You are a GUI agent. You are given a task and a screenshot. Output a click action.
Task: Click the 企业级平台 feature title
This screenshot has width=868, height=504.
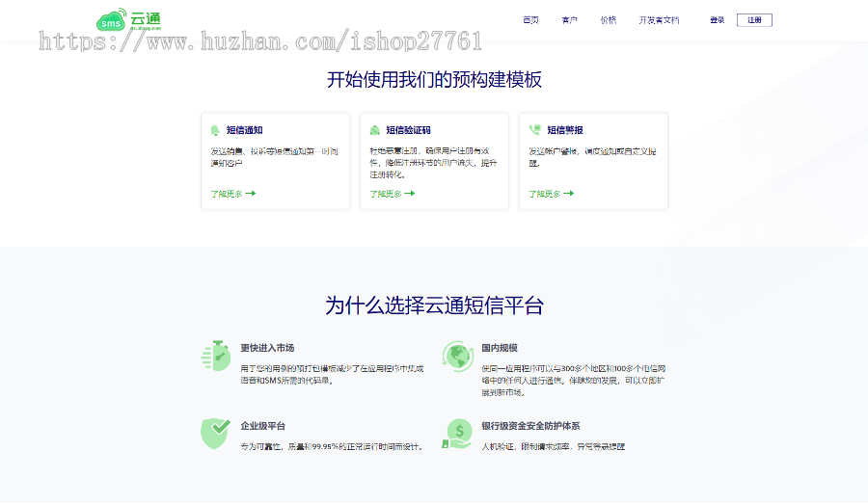click(x=263, y=426)
